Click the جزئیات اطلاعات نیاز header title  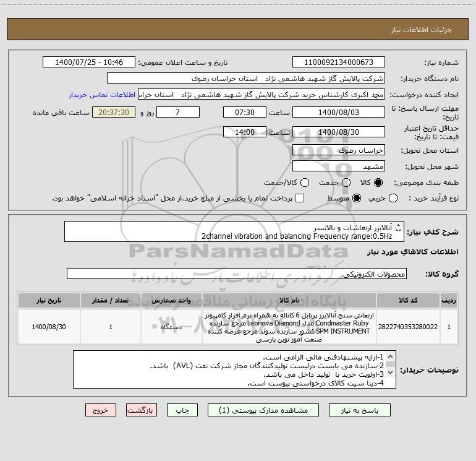[422, 30]
